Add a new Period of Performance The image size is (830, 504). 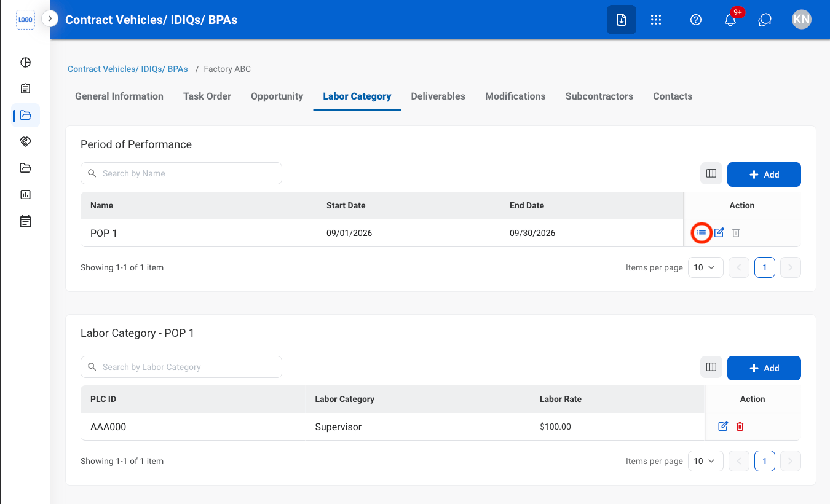(764, 175)
